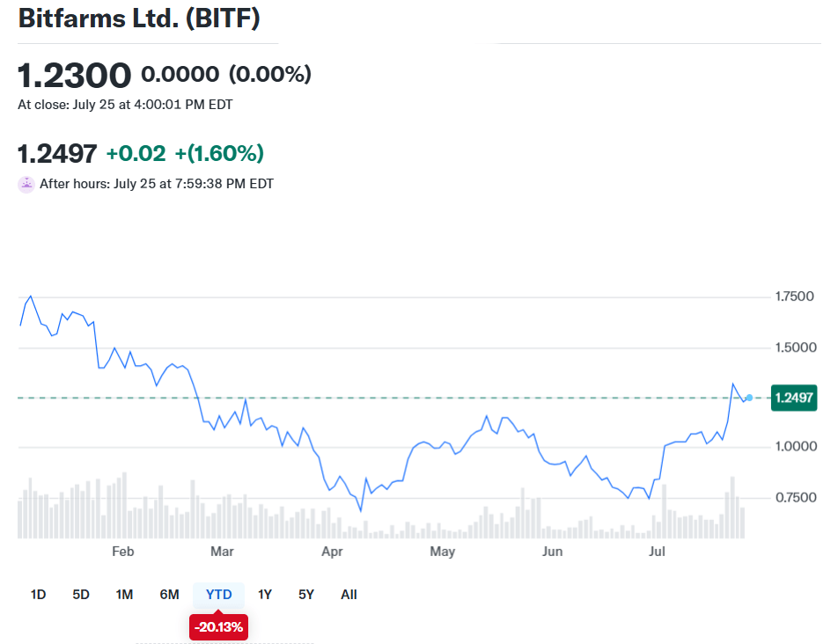The width and height of the screenshot is (838, 644).
Task: Click the +(1.60%) after-hours change
Action: coord(219,153)
